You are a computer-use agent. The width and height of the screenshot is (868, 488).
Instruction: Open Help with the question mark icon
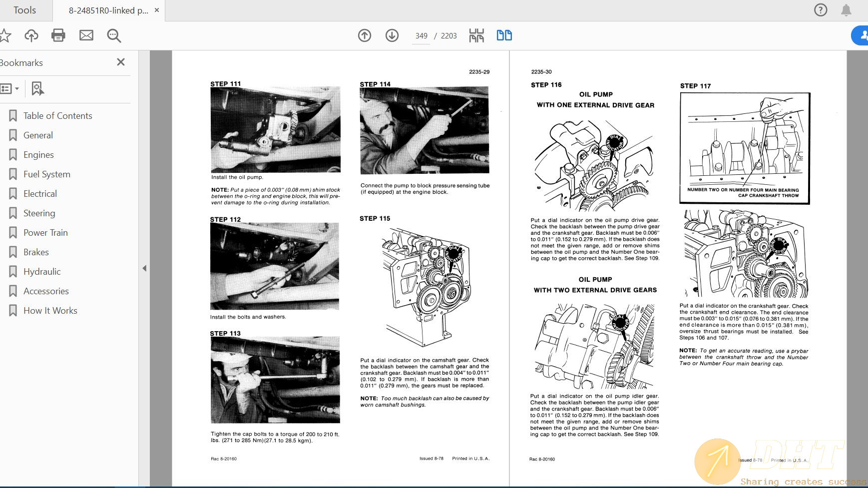click(821, 10)
